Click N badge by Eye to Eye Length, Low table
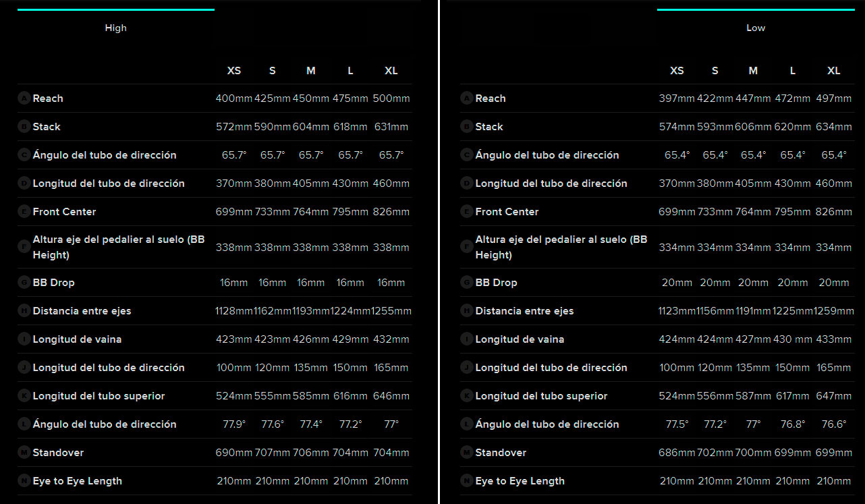 pos(467,481)
